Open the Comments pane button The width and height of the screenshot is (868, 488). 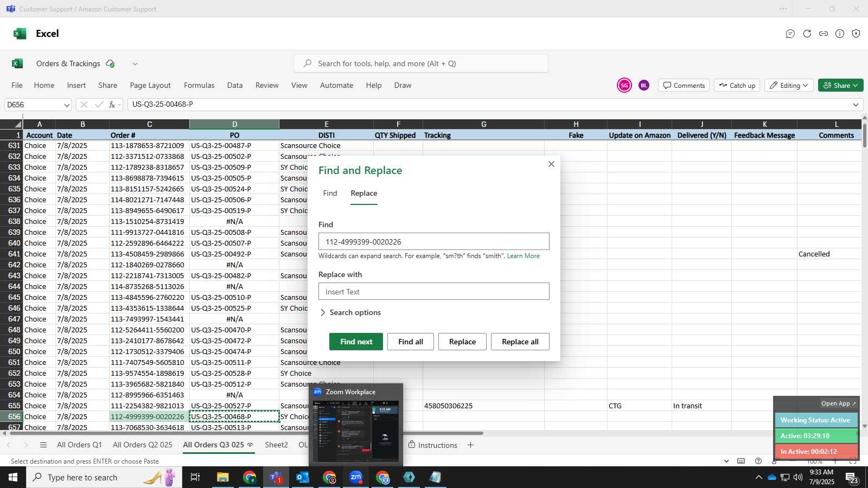[x=684, y=85]
